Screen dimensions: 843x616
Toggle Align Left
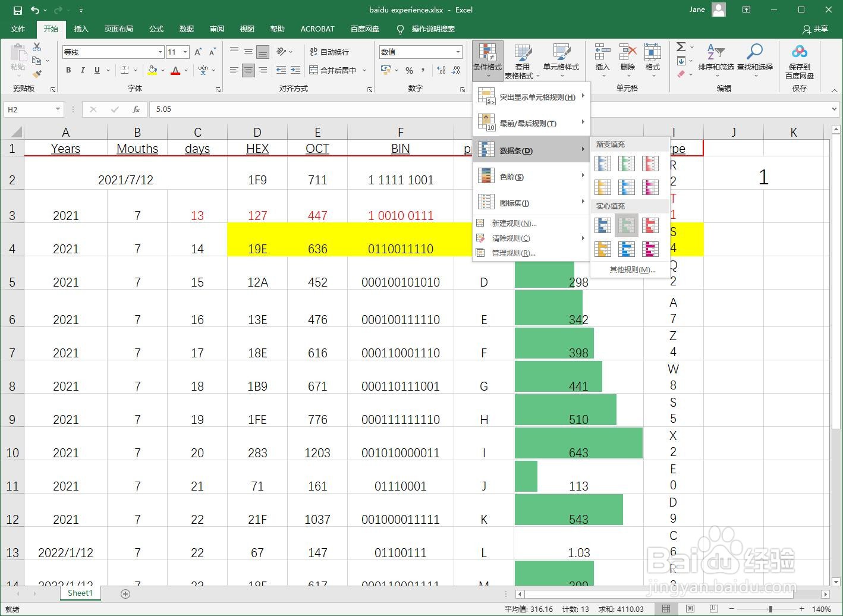pyautogui.click(x=234, y=70)
